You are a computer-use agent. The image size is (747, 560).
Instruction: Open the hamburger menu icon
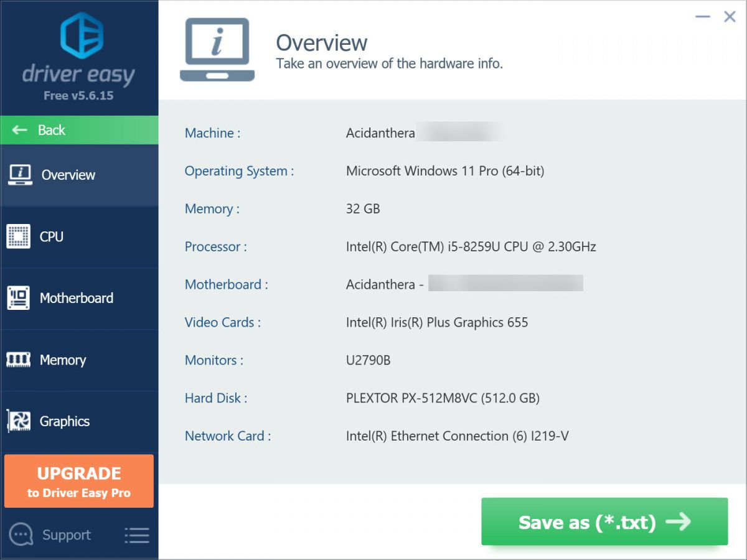tap(136, 535)
